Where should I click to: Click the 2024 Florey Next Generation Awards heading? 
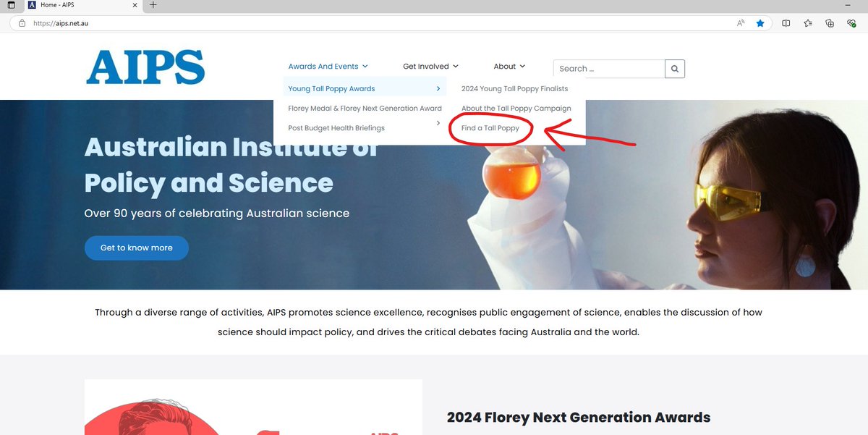coord(579,417)
